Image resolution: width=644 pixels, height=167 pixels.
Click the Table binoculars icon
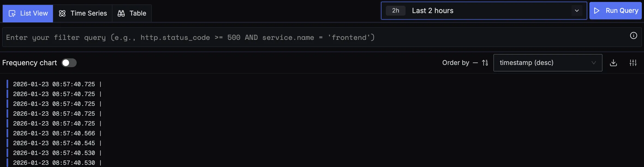click(x=121, y=13)
